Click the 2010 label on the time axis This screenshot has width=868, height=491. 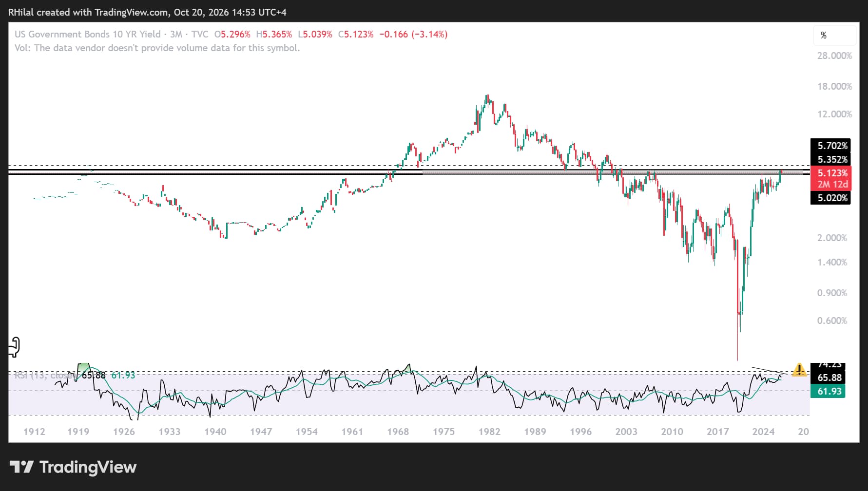click(x=672, y=432)
